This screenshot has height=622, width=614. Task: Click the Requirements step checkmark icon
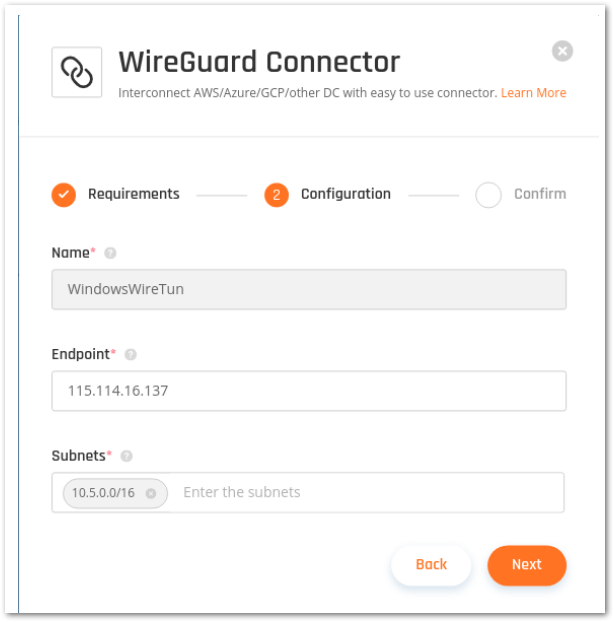click(x=64, y=194)
